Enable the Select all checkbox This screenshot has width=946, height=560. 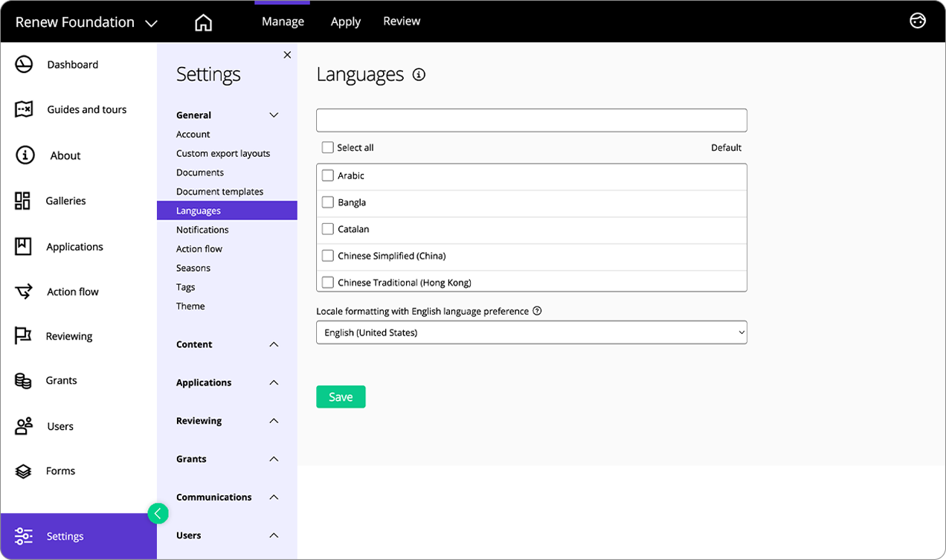tap(327, 147)
